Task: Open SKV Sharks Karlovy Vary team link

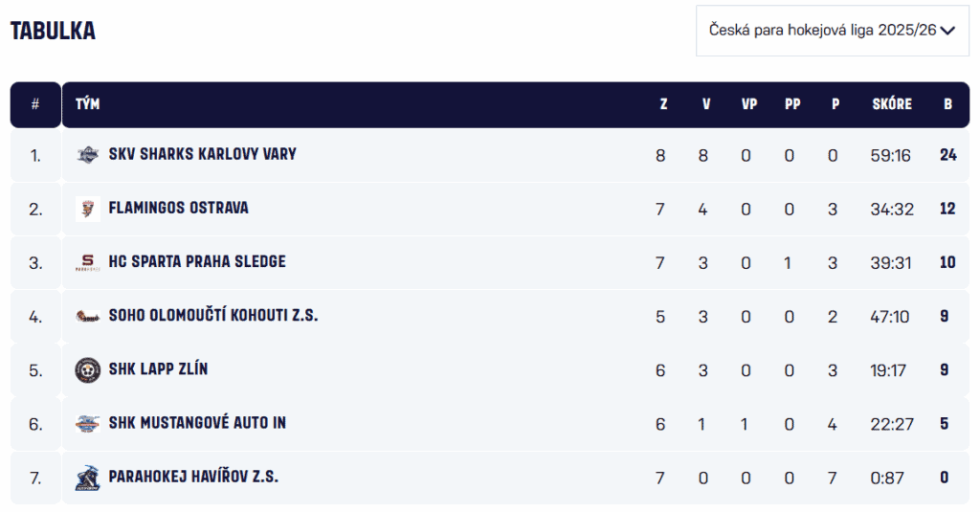Action: [x=202, y=154]
